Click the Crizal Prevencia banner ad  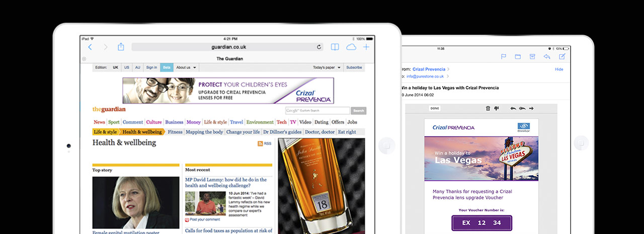(x=228, y=91)
